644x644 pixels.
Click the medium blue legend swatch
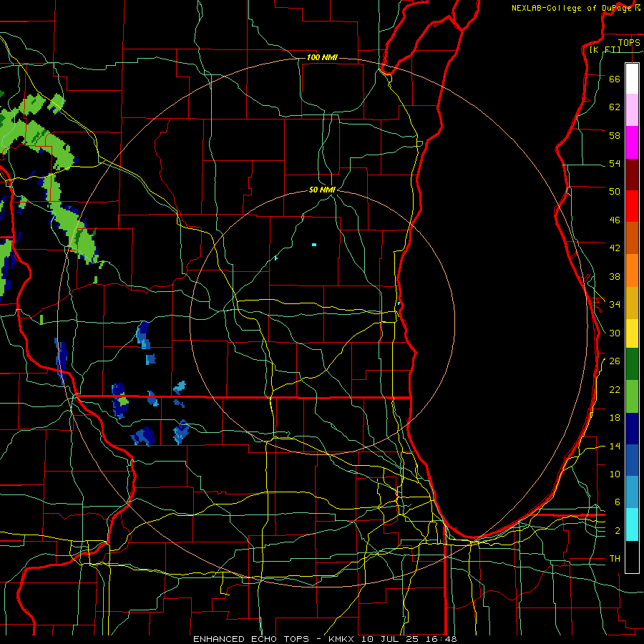632,460
